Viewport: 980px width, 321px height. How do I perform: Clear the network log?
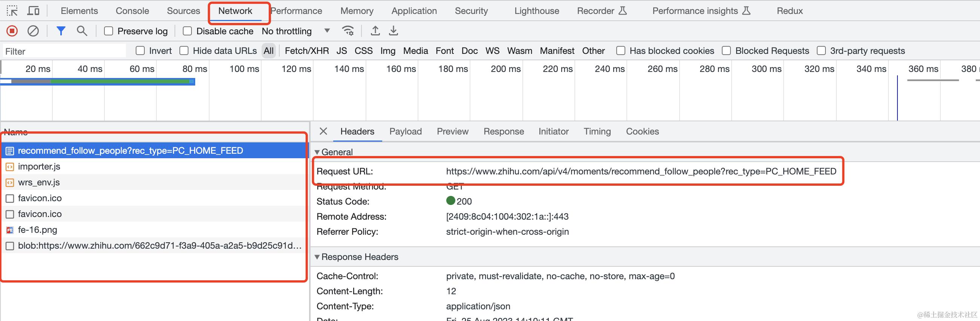click(x=33, y=31)
